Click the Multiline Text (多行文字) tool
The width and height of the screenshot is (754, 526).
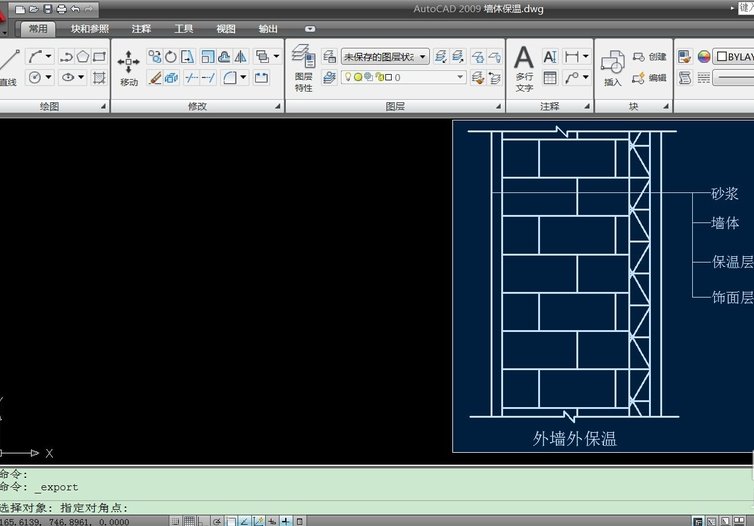tap(524, 68)
